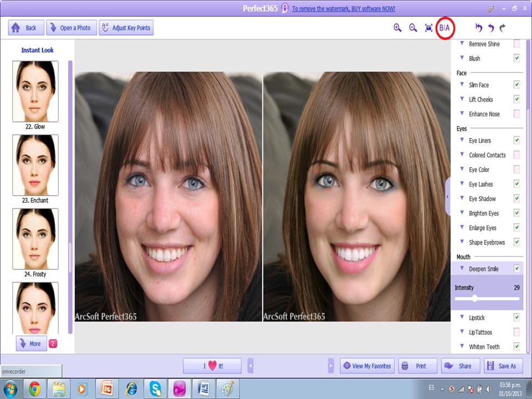Image resolution: width=532 pixels, height=399 pixels.
Task: Click the Deepen Smile Intensity slider
Action: (x=487, y=299)
